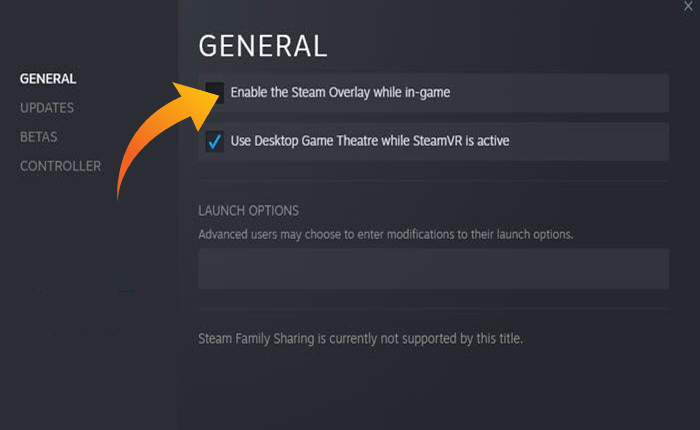Viewport: 700px width, 430px height.
Task: Click the divider line above LAUNCH OPTIONS
Action: (433, 181)
